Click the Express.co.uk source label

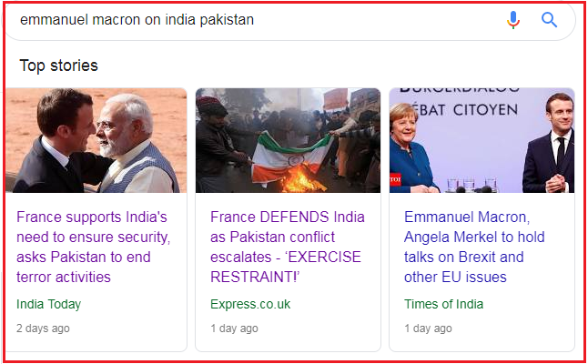coord(250,304)
